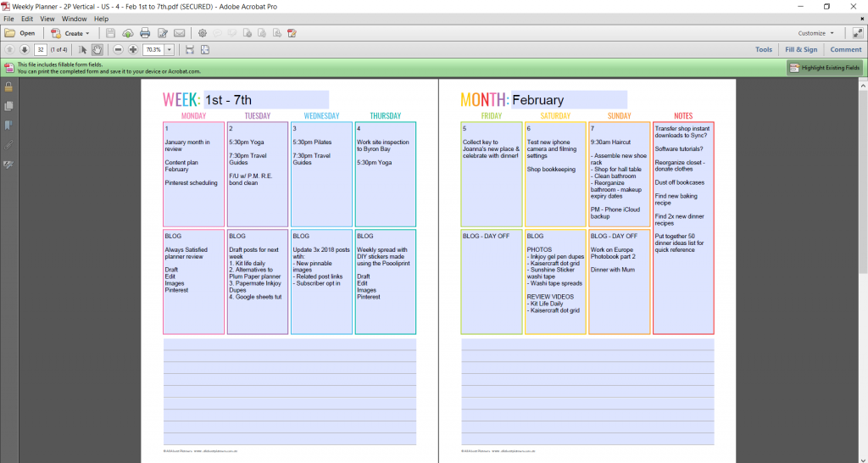Image resolution: width=868 pixels, height=463 pixels.
Task: Open the Help menu
Action: coord(102,19)
